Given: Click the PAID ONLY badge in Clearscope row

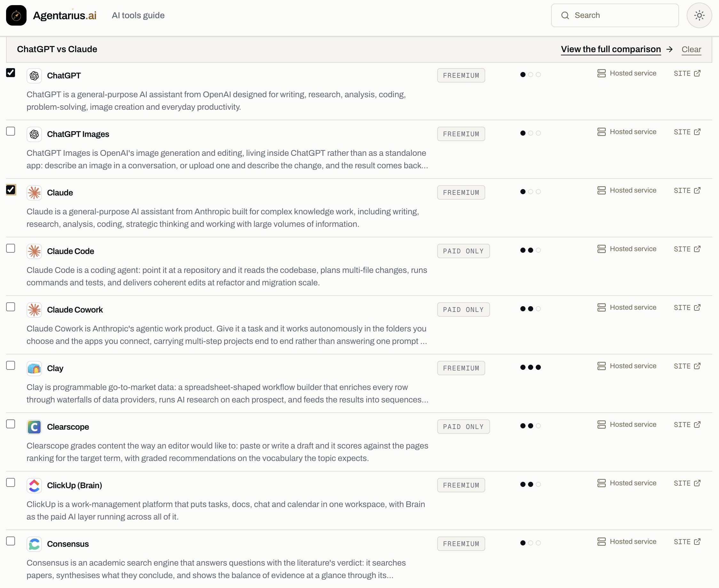Looking at the screenshot, I should point(463,427).
